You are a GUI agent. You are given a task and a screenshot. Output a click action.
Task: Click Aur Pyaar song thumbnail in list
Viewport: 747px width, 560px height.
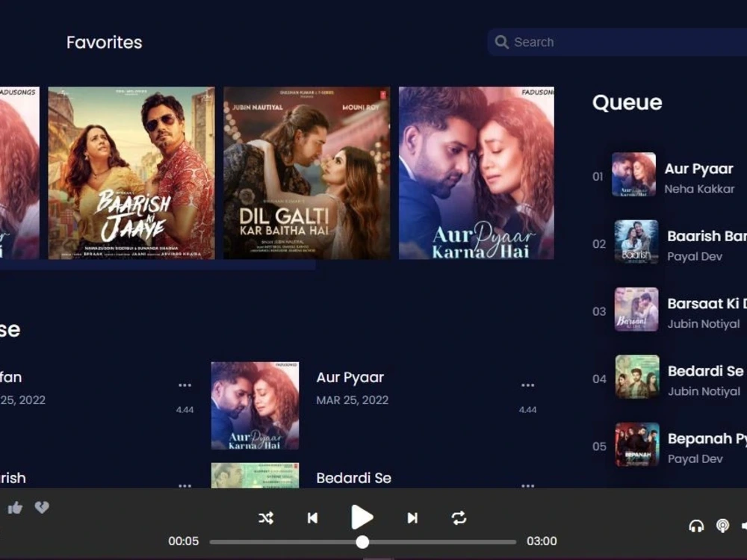pos(255,405)
